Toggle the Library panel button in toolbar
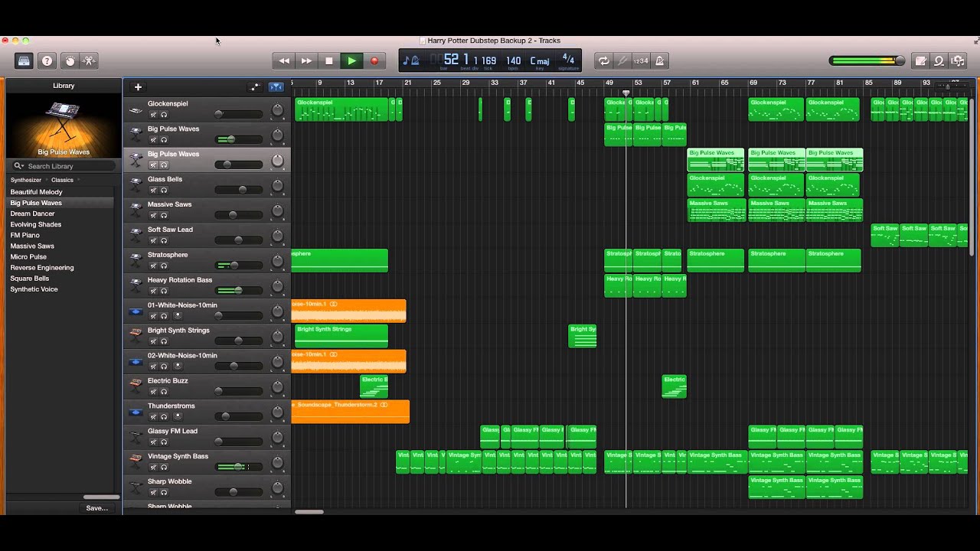Image resolution: width=980 pixels, height=551 pixels. [24, 61]
